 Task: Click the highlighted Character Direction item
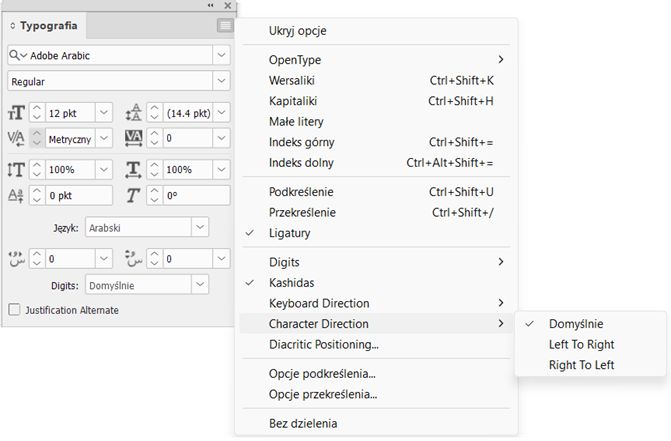pos(377,324)
